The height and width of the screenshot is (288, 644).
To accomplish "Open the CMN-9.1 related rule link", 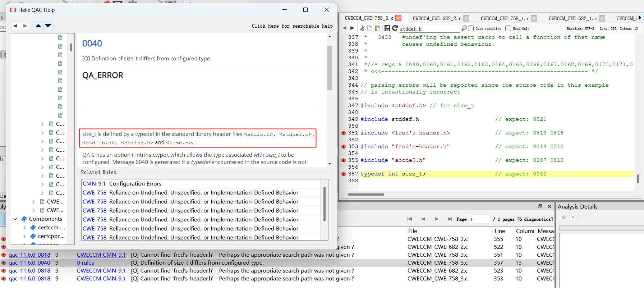I will (x=94, y=183).
